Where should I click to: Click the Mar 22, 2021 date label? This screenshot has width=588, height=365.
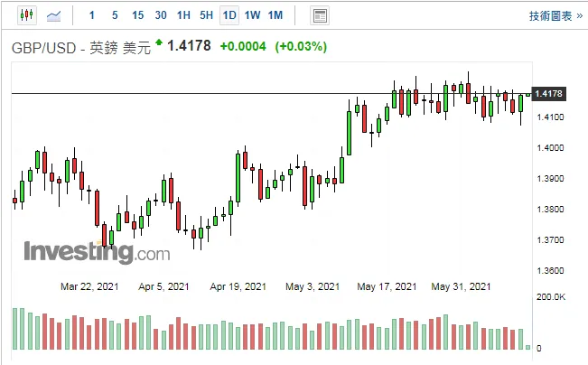[89, 287]
